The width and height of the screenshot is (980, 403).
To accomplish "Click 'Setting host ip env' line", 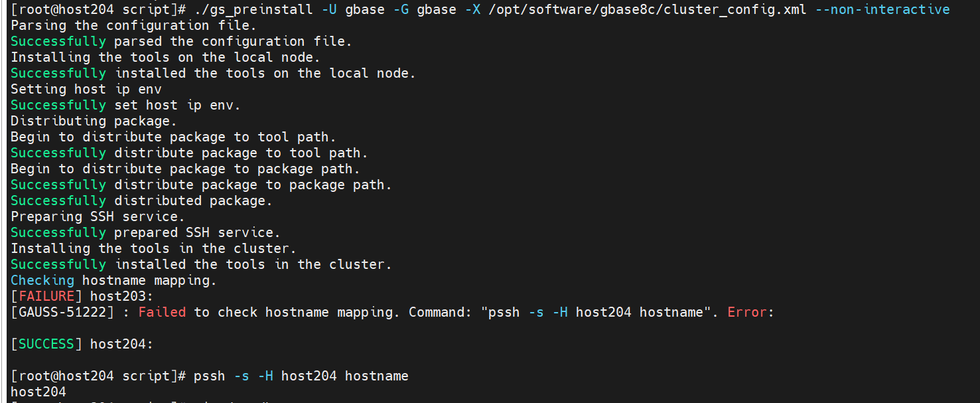I will (86, 89).
